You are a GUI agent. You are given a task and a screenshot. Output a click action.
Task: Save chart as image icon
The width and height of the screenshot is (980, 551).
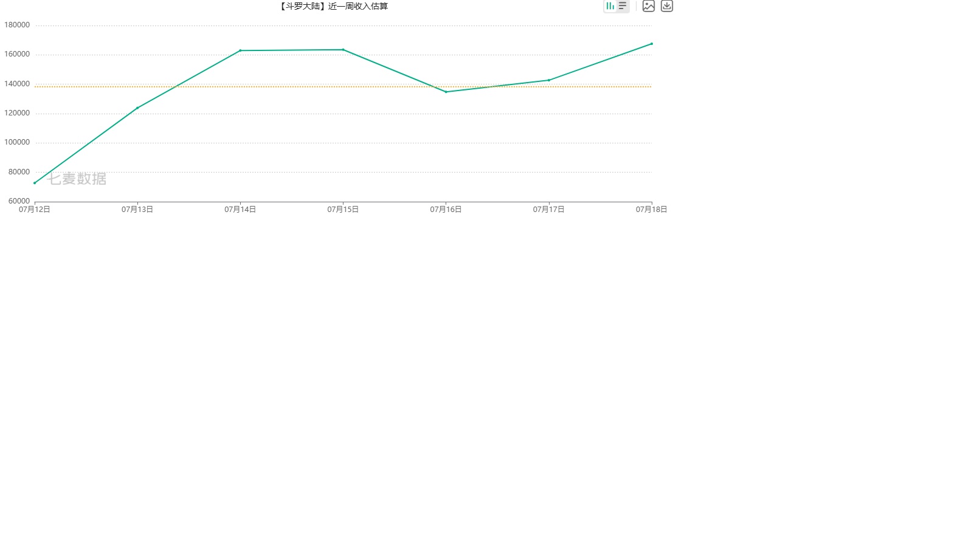point(649,6)
